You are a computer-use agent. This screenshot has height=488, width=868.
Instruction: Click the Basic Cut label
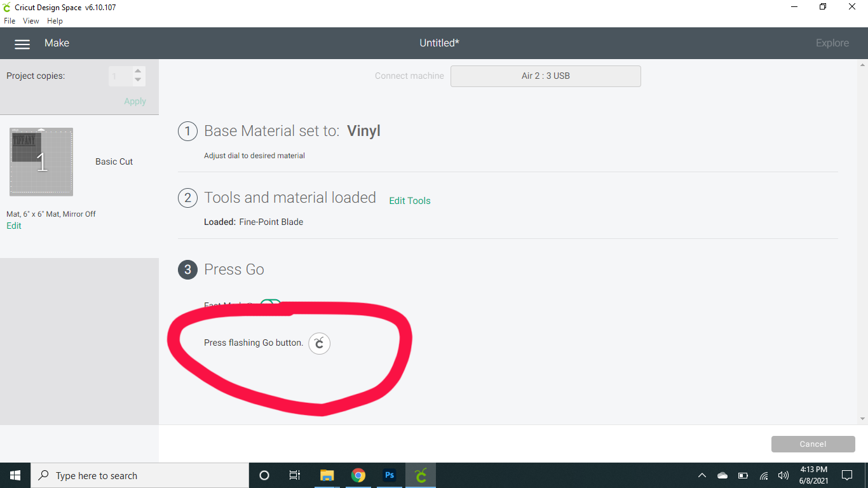pyautogui.click(x=114, y=162)
